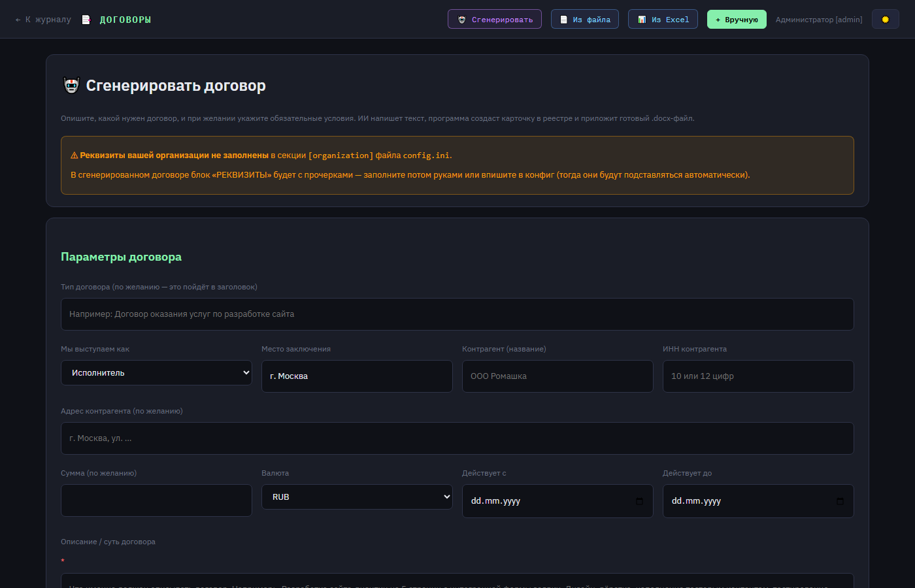
Task: Click the config.ini text in warning
Action: tap(427, 155)
